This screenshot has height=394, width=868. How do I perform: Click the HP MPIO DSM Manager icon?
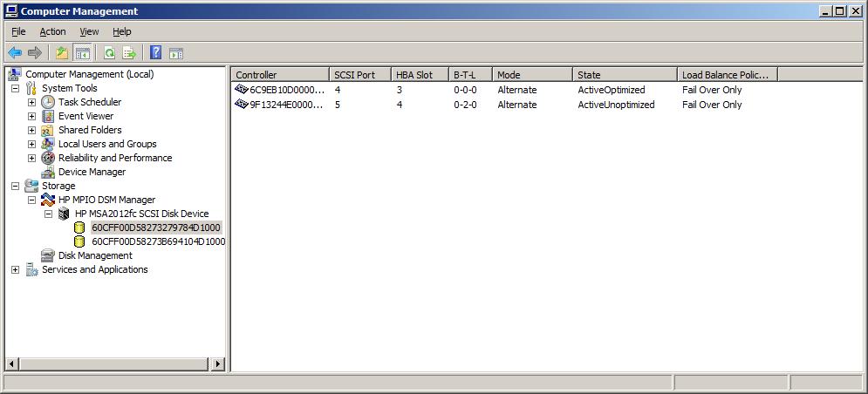tap(48, 200)
